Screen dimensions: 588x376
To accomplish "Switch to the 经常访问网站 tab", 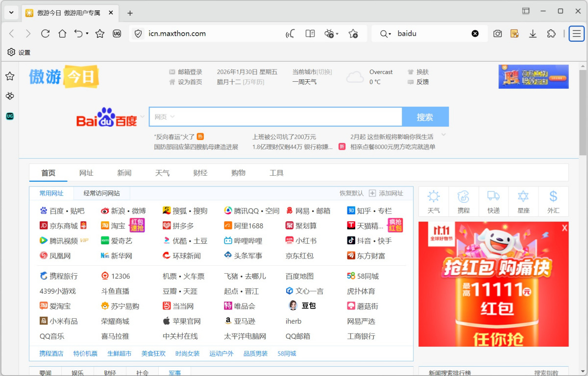I will pos(101,193).
